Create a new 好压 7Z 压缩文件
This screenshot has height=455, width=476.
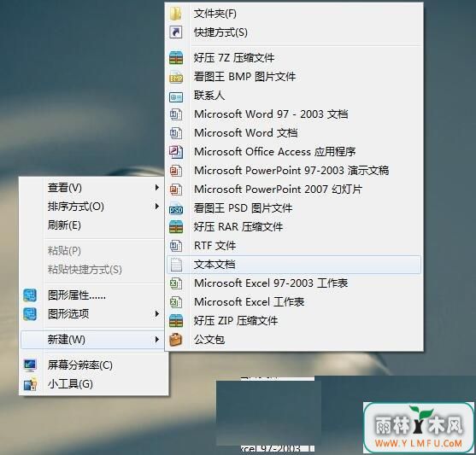[294, 58]
